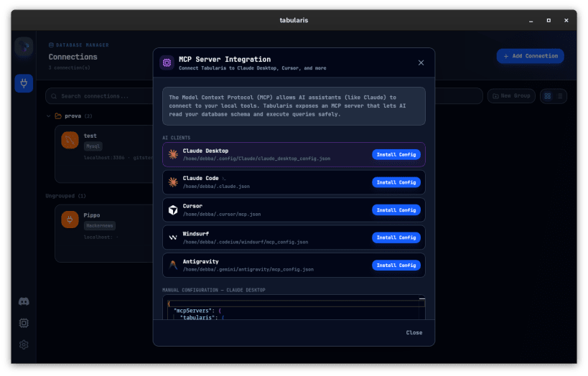Screen dimensions: 588x376
Task: Click the Close button in dialog footer
Action: tap(414, 332)
